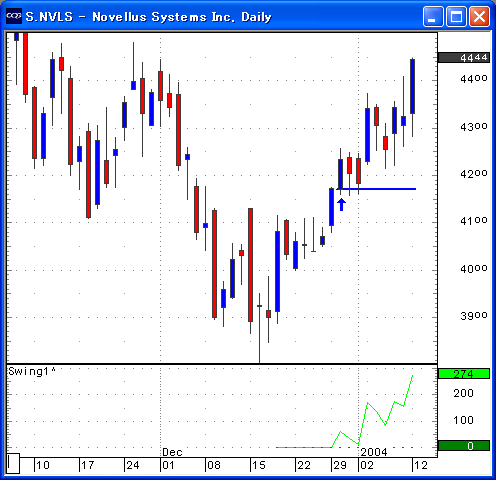Maximize the Novellus Systems chart window
This screenshot has width=496, height=480.
click(x=456, y=16)
